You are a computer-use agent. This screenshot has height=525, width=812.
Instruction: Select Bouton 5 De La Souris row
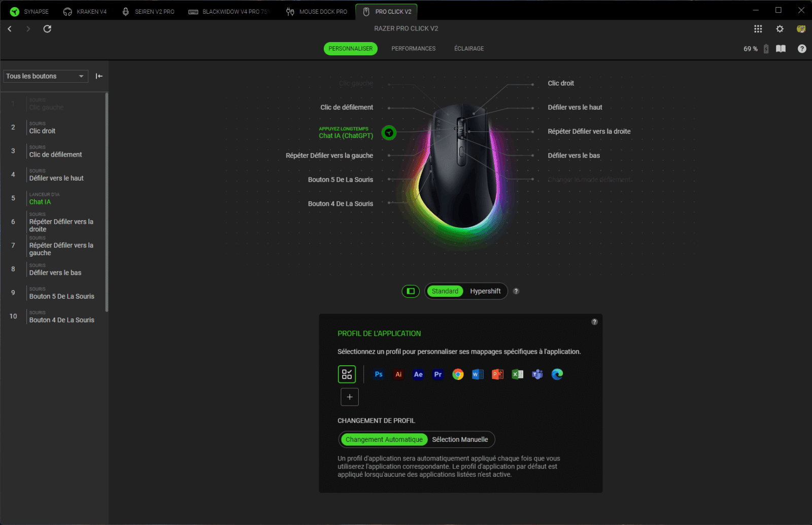53,293
